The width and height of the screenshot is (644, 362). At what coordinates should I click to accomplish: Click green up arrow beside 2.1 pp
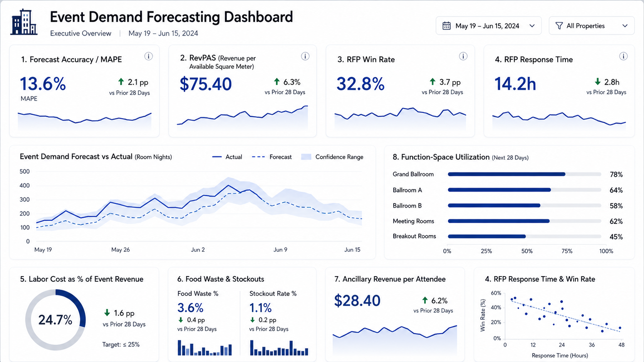[x=121, y=82]
